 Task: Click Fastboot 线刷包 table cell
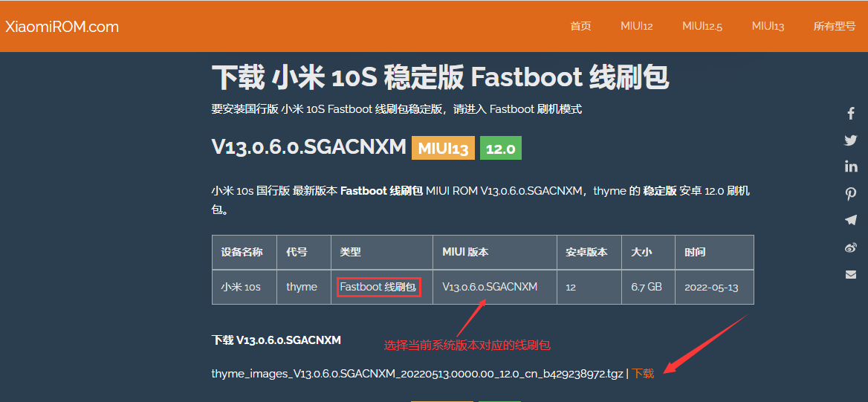[x=378, y=287]
